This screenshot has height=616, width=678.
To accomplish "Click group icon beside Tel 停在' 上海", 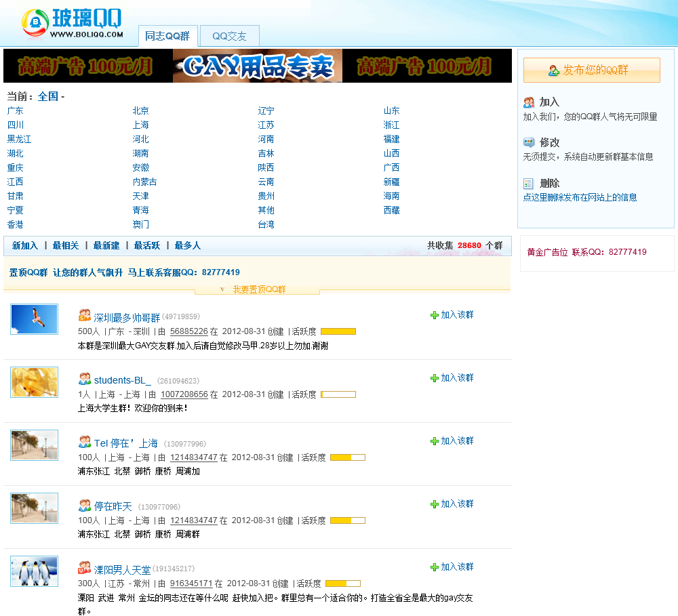I will [x=84, y=442].
